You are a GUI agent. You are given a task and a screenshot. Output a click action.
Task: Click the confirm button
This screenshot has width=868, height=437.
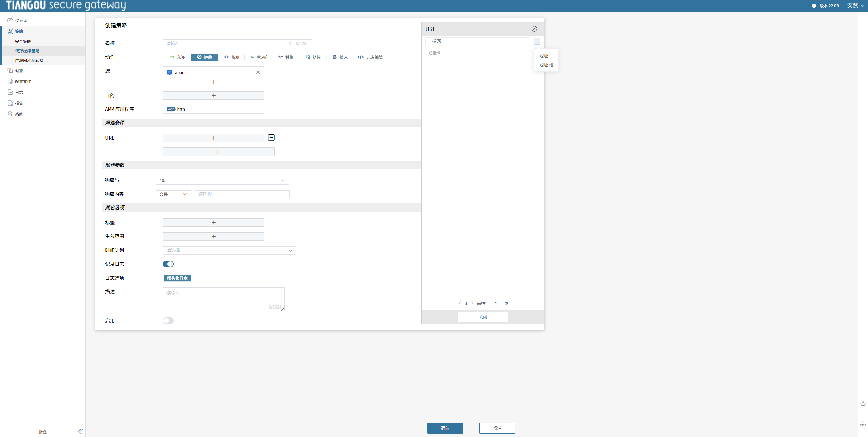445,428
